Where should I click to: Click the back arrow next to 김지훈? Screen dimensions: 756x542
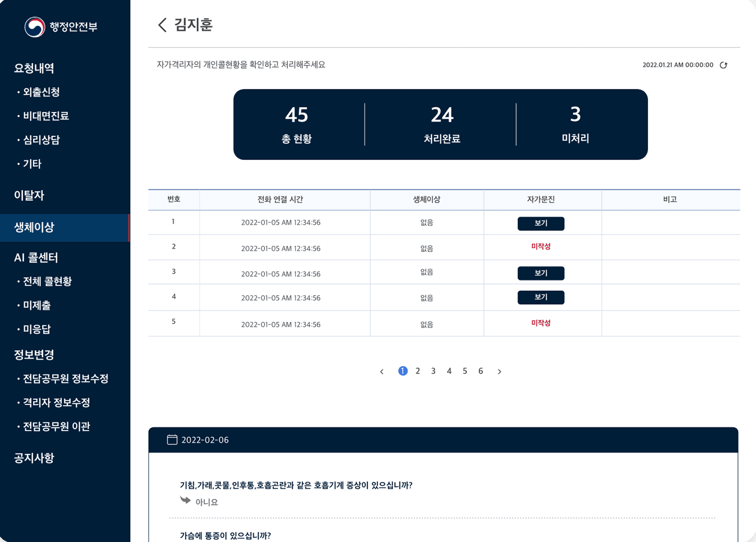coord(162,25)
